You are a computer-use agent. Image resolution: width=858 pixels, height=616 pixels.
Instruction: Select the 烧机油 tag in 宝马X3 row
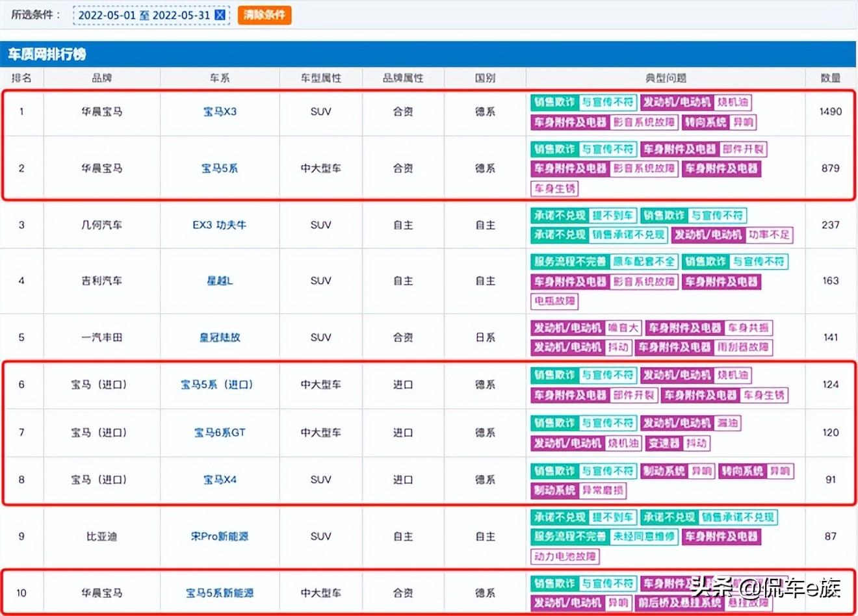733,102
